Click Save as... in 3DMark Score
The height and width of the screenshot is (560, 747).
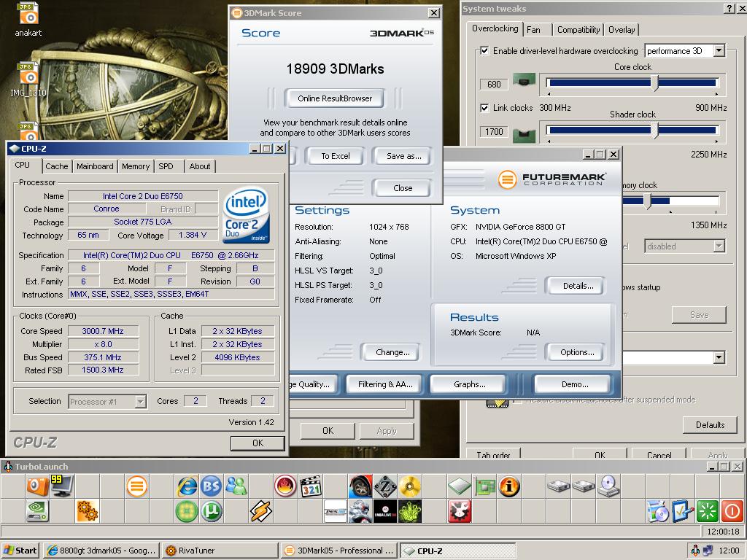403,156
